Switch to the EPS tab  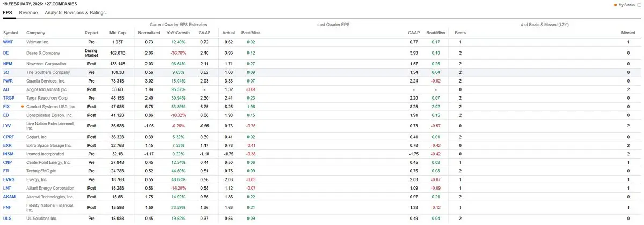[8, 12]
